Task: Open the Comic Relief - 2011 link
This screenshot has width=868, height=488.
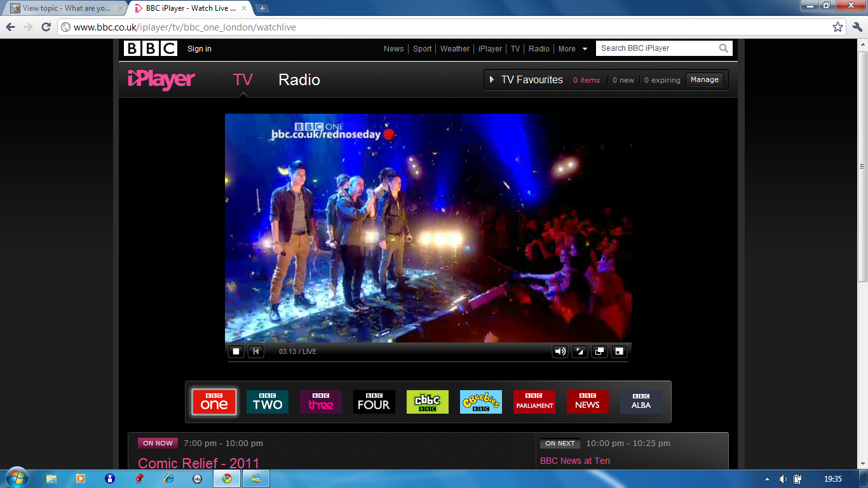Action: 199,463
